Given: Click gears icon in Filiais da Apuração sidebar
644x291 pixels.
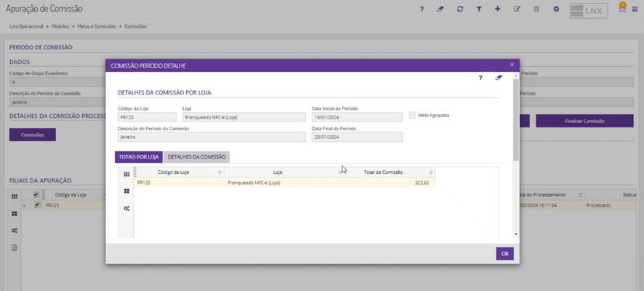Looking at the screenshot, I should (15, 231).
